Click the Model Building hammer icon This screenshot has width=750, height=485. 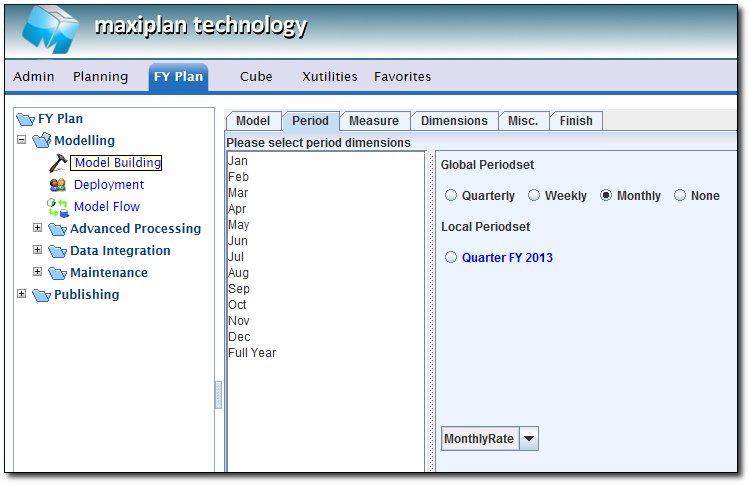(57, 163)
